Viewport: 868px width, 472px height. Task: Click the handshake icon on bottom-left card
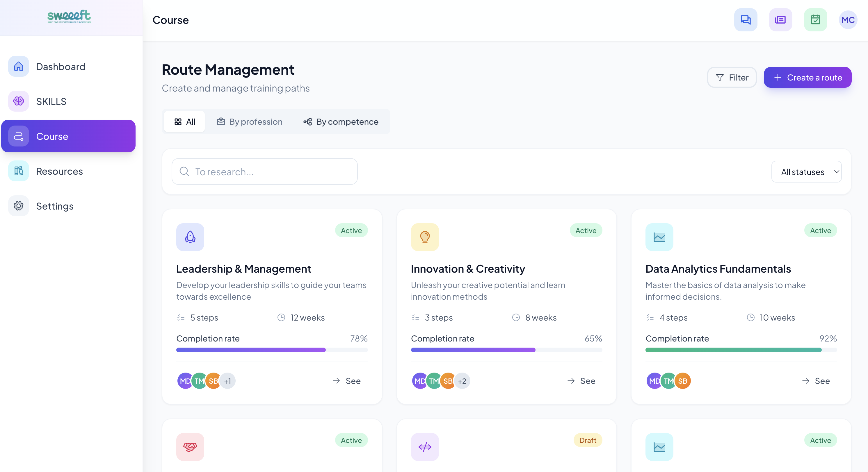[190, 447]
